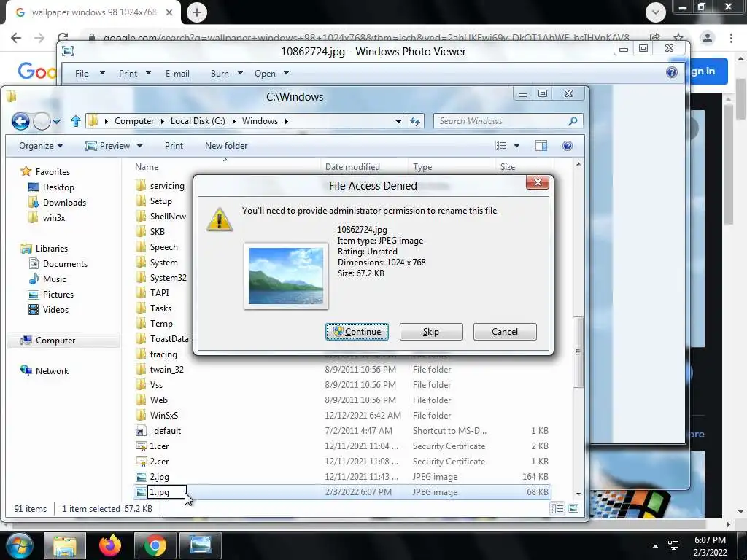Click Photo Viewer taskbar button
This screenshot has height=560, width=747.
pyautogui.click(x=201, y=545)
